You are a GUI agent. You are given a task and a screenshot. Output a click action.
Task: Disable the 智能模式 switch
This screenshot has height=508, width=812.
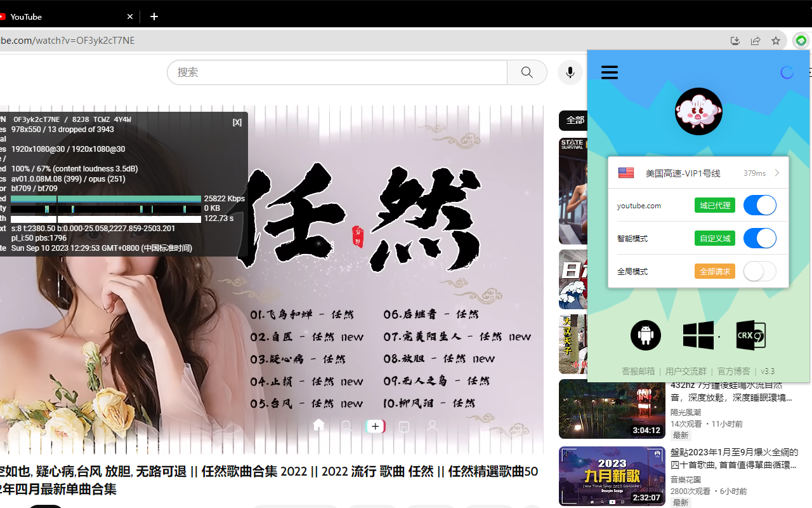pyautogui.click(x=759, y=238)
